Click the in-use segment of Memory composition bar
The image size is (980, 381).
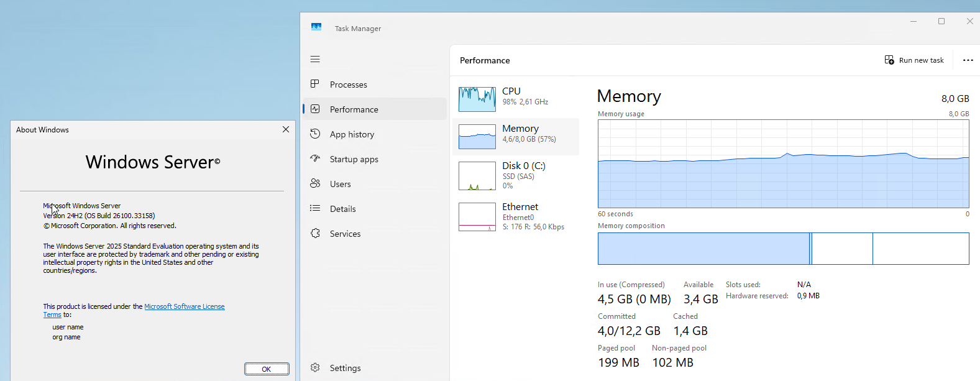click(703, 249)
